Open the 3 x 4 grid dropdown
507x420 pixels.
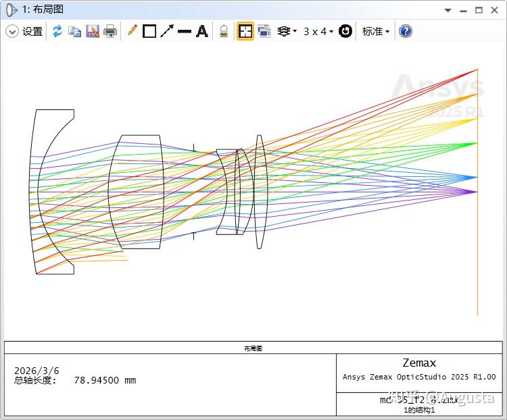coord(318,31)
